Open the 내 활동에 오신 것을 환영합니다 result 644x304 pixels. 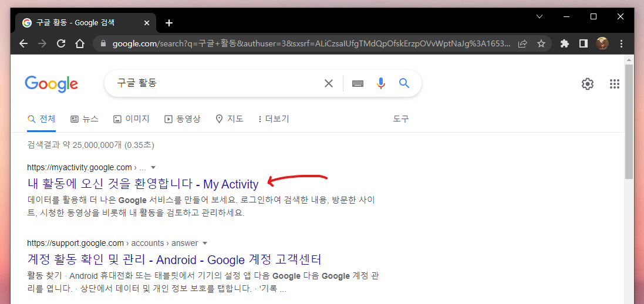click(143, 184)
